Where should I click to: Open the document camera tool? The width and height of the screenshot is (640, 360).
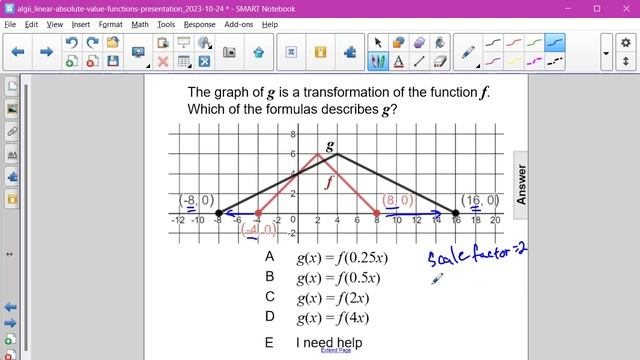[x=229, y=52]
